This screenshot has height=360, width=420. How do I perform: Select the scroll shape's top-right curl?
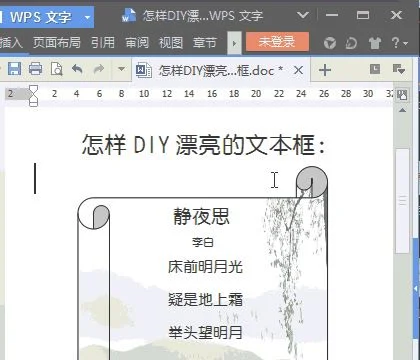coord(312,182)
